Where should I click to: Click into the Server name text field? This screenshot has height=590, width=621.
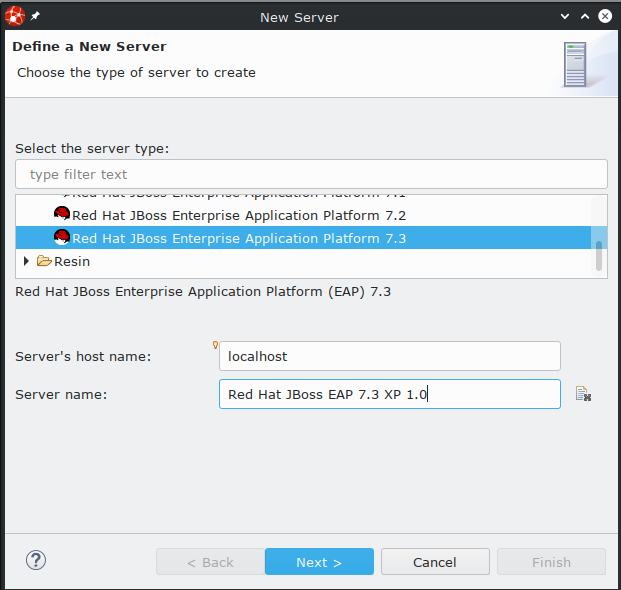(x=389, y=394)
